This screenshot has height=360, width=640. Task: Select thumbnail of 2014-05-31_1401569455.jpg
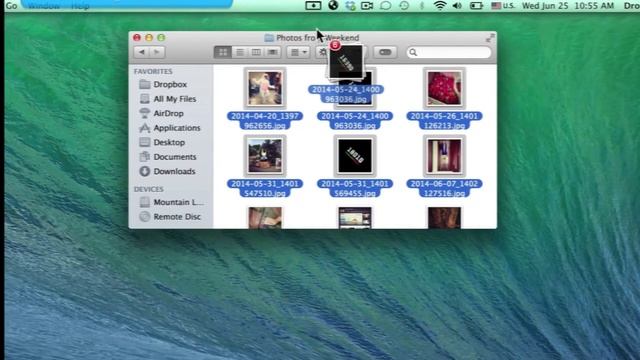(355, 156)
